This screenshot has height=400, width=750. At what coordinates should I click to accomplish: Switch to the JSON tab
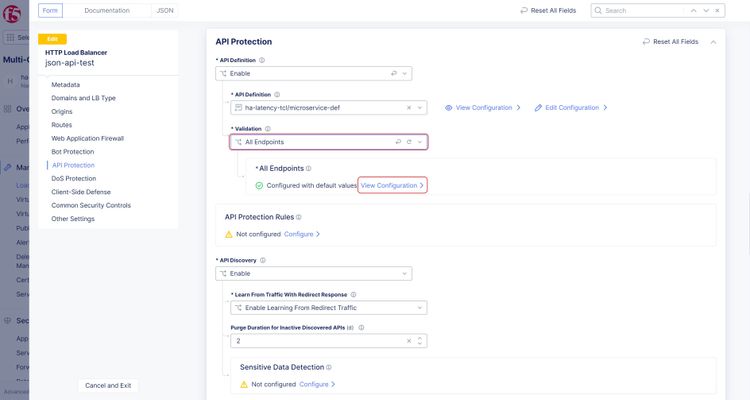[x=168, y=10]
